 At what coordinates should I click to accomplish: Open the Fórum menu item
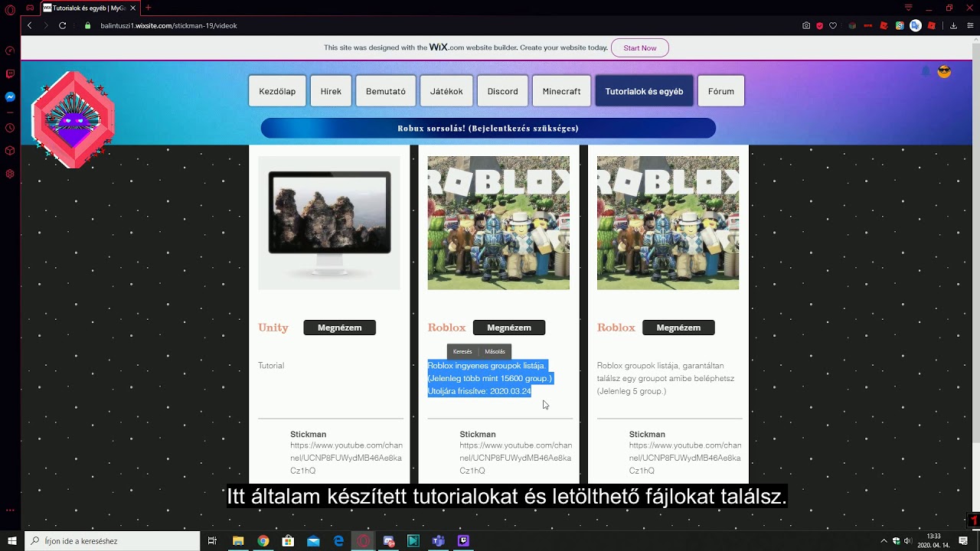pos(720,91)
